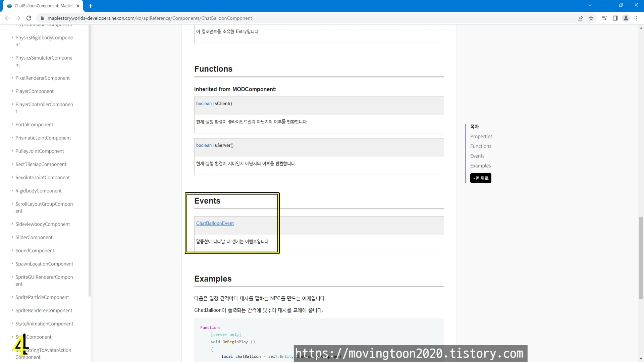Open Chrome three-dot menu

point(637,18)
